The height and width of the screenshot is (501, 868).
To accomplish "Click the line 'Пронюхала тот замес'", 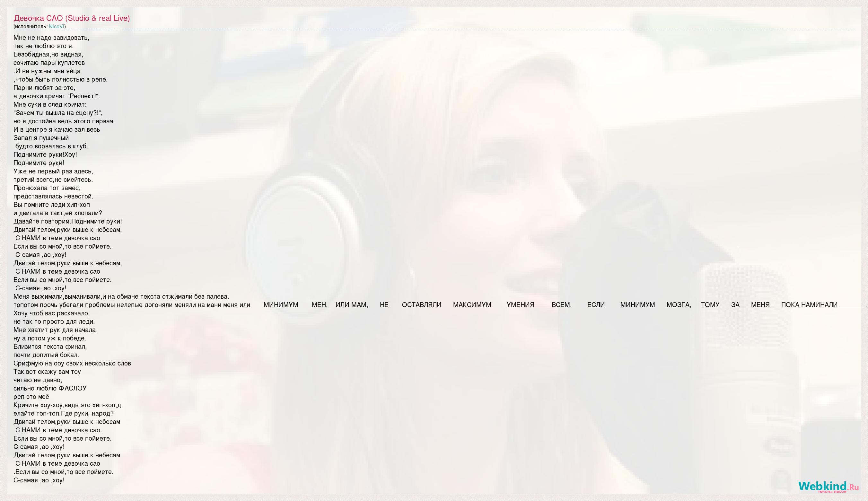I will click(47, 188).
